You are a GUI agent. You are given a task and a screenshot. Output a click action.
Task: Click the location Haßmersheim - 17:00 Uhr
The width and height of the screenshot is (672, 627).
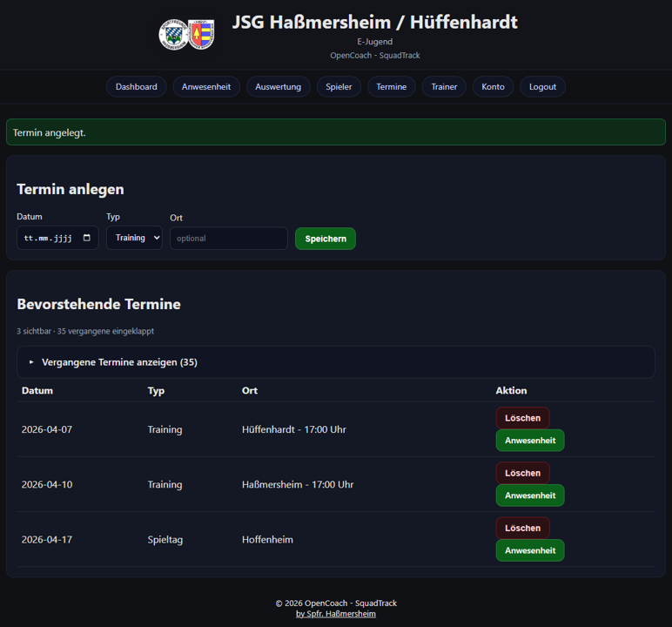[x=298, y=484]
